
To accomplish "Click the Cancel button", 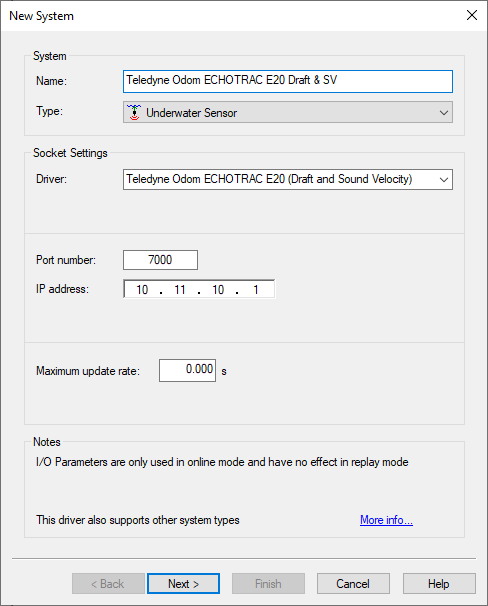I will (x=353, y=584).
